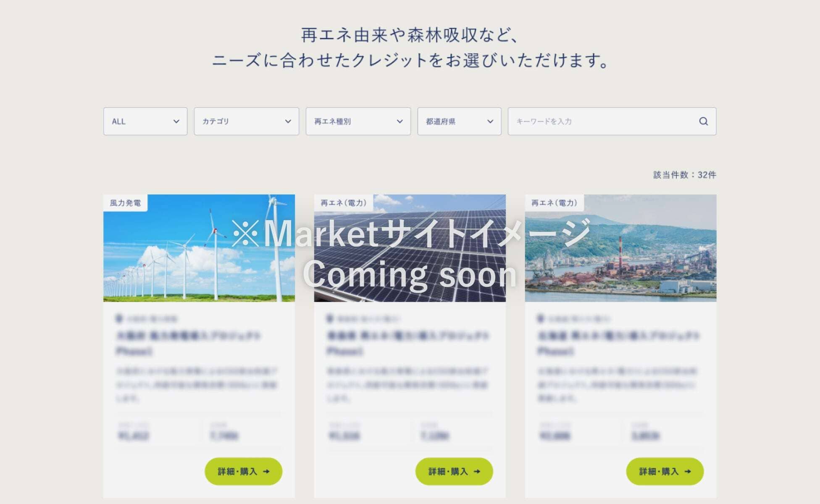Expand the 都道府県 dropdown
Screen dimensions: 820x504
click(459, 121)
